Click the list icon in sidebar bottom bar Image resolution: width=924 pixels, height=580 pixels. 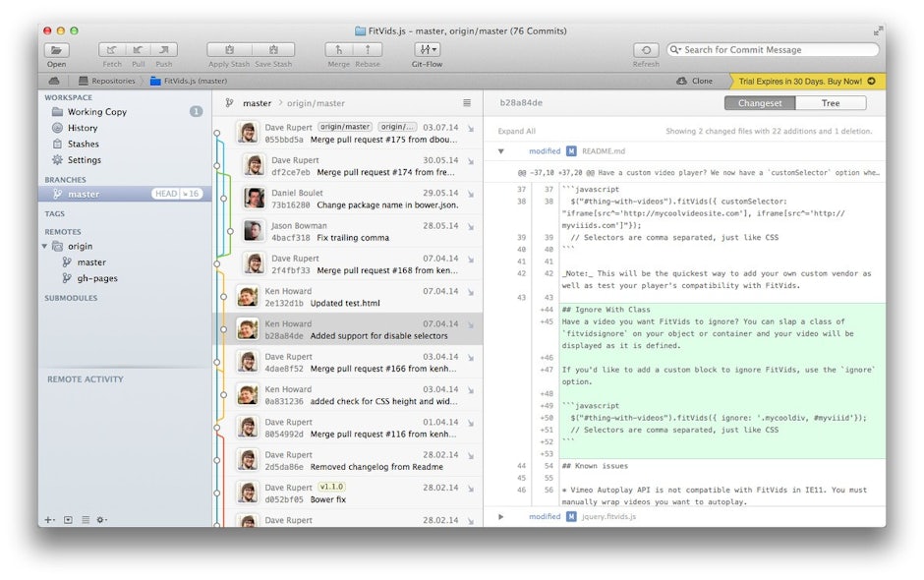(x=86, y=520)
